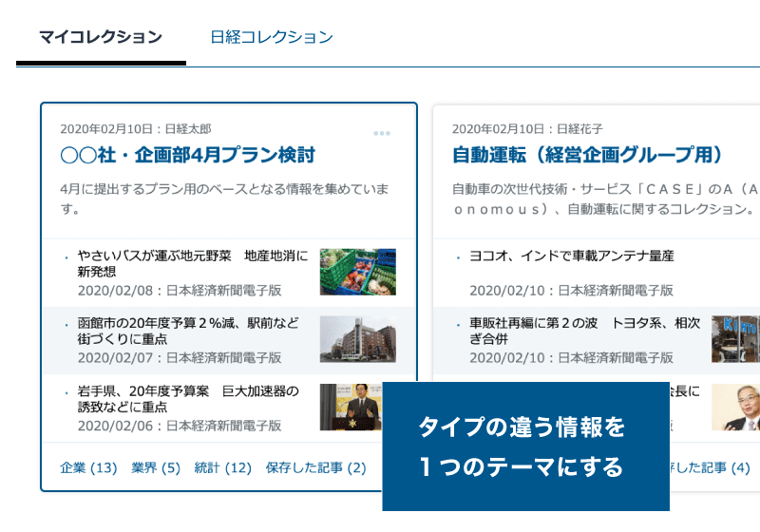
Task: Click description 自動車の次世代技術・サービス「ＣＡＳＥ」
Action: pyautogui.click(x=606, y=199)
